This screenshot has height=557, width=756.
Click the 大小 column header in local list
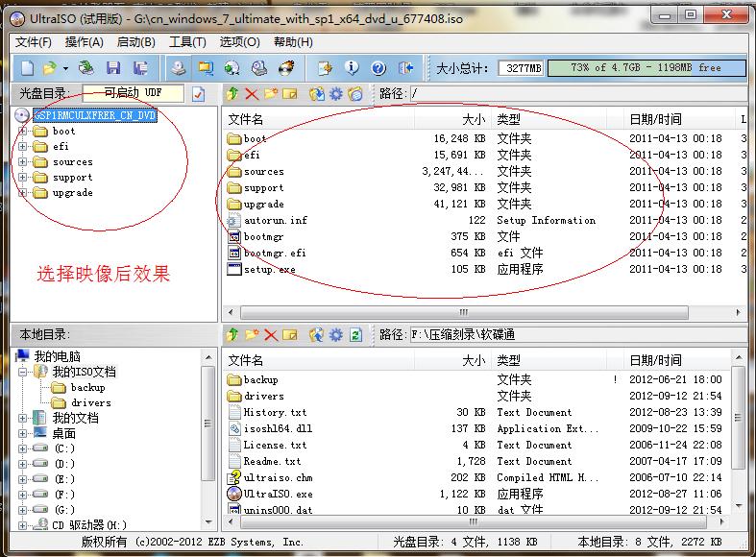[473, 360]
